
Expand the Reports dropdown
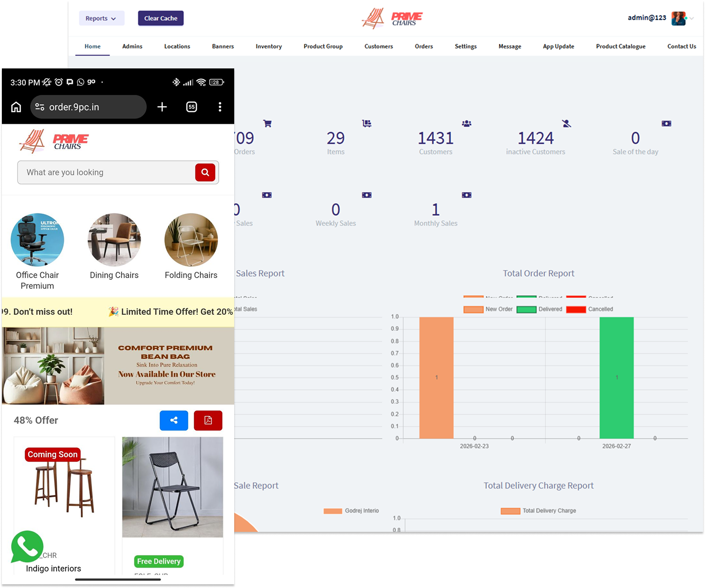[x=101, y=18]
